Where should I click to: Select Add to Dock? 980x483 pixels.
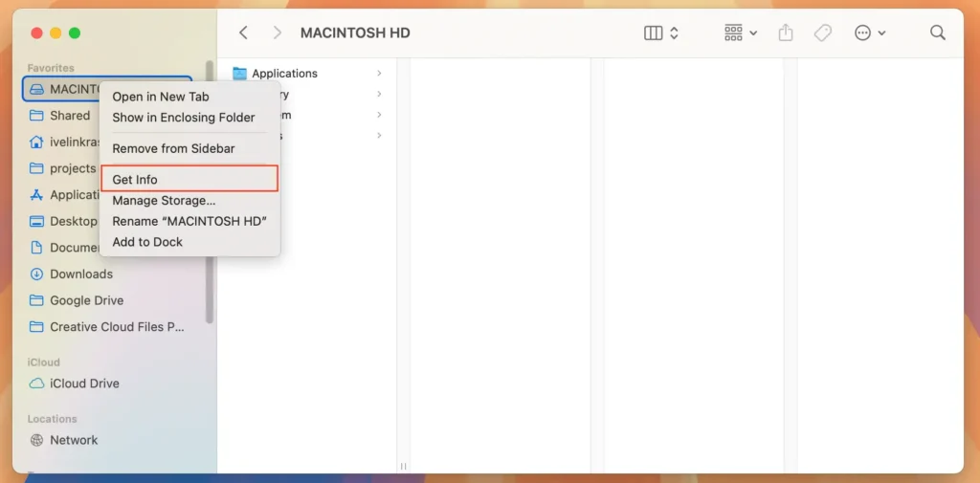click(x=147, y=242)
